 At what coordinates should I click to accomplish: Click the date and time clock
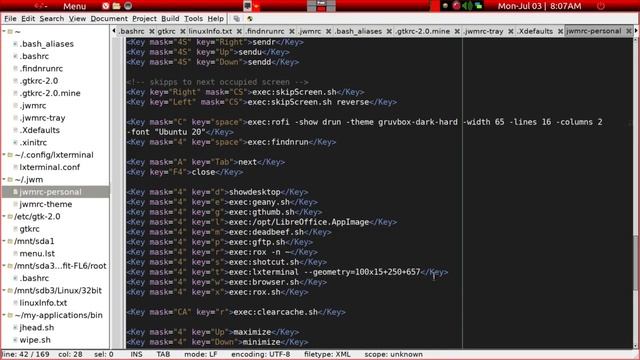click(539, 6)
